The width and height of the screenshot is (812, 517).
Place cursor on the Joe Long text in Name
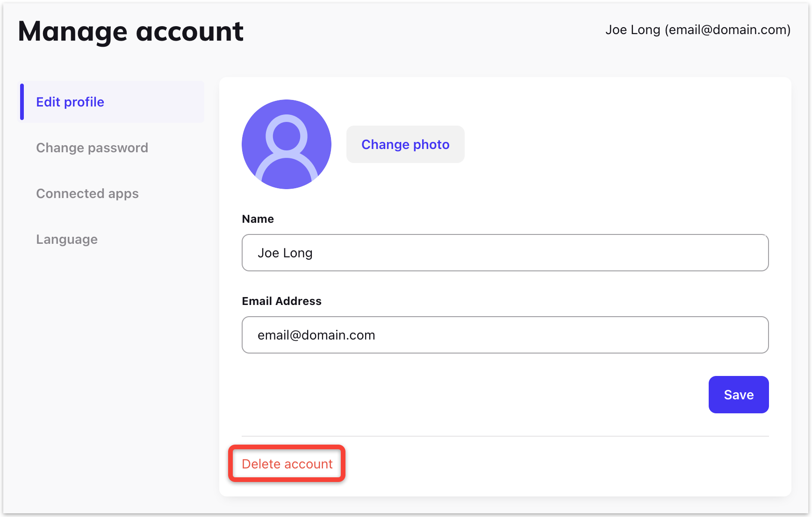point(285,253)
